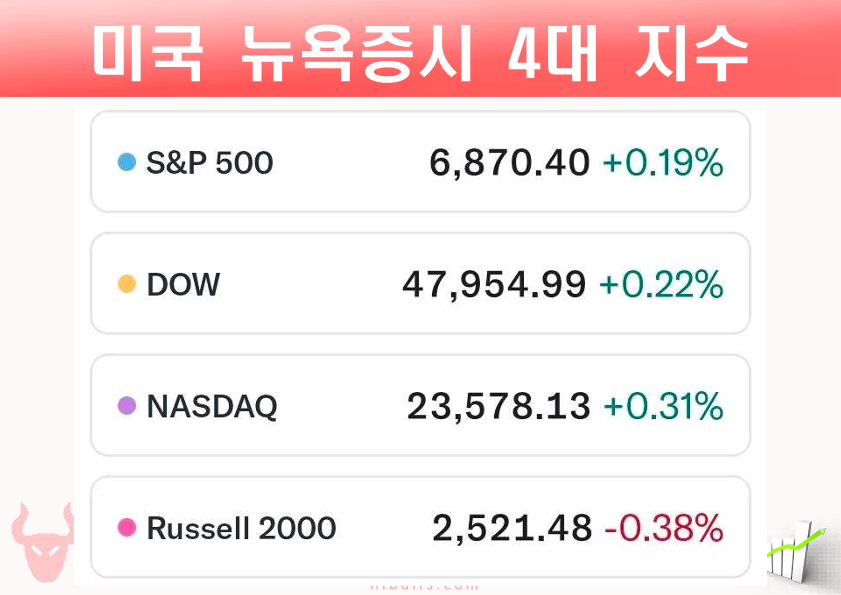The height and width of the screenshot is (595, 841).
Task: Click the faint watermark link at bottom
Action: [x=424, y=587]
